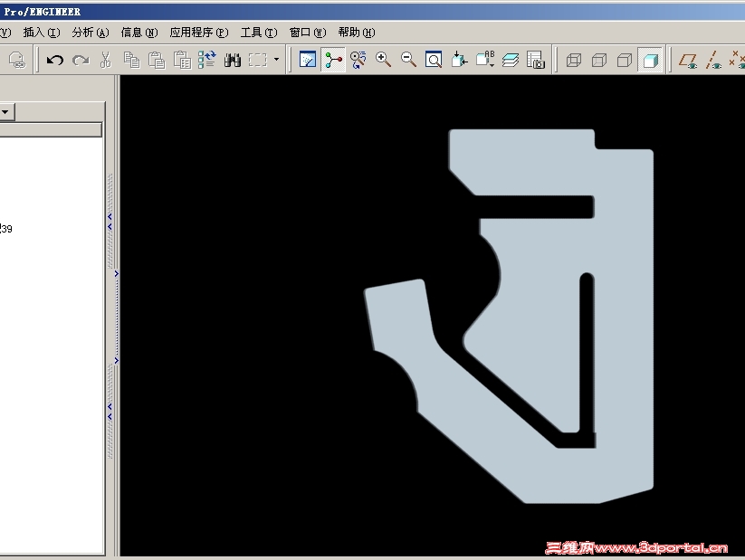Image resolution: width=745 pixels, height=560 pixels.
Task: Switch to Hidden Line display
Action: [599, 61]
